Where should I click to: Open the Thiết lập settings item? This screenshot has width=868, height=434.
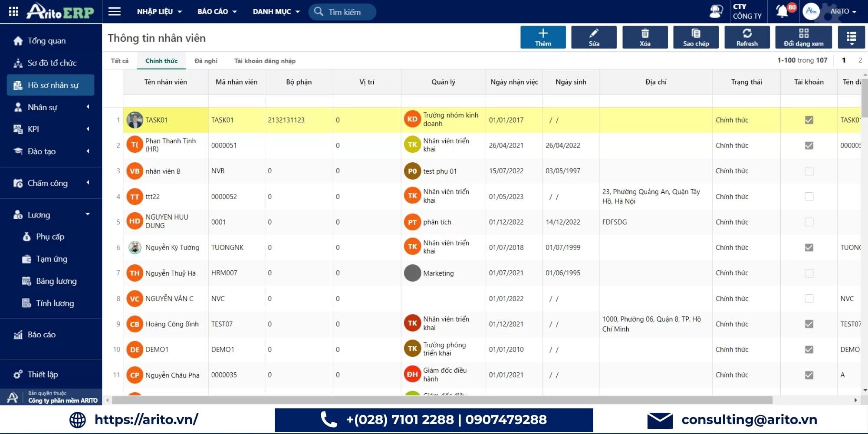tap(43, 375)
